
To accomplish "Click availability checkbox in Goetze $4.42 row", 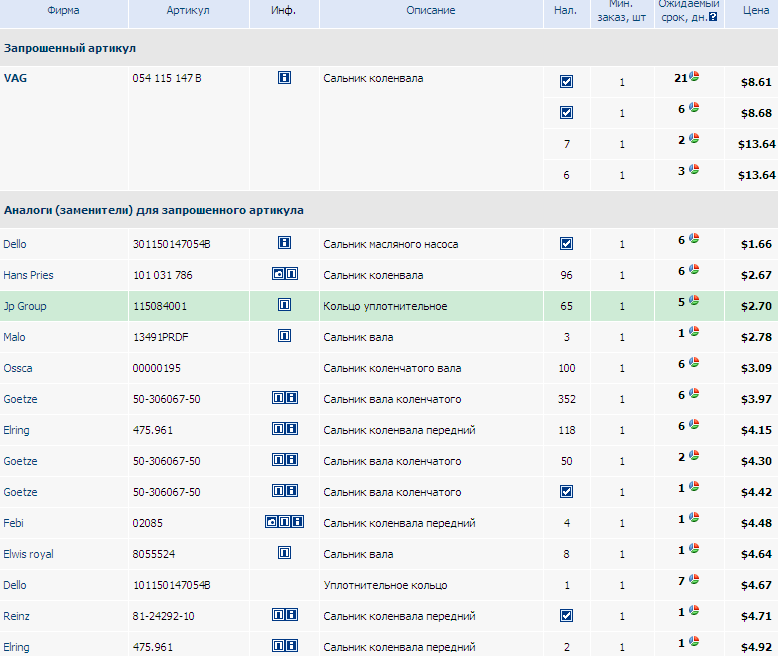I will click(566, 491).
